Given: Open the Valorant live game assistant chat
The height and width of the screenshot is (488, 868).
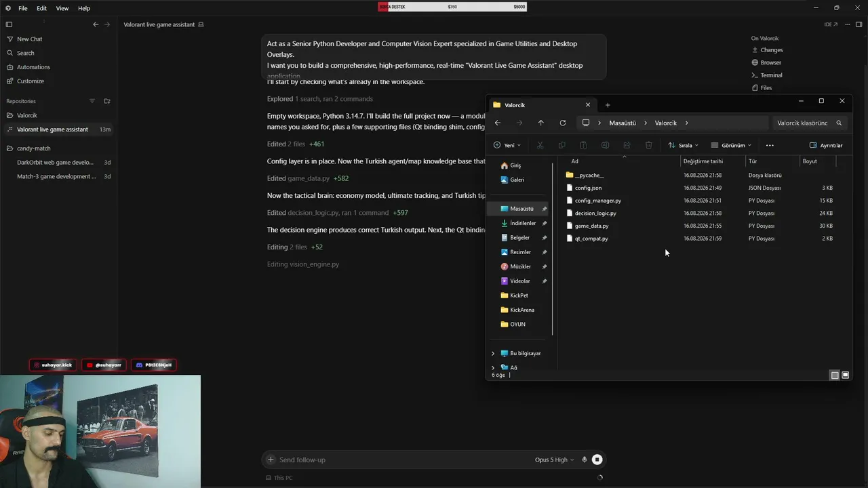Looking at the screenshot, I should point(58,129).
